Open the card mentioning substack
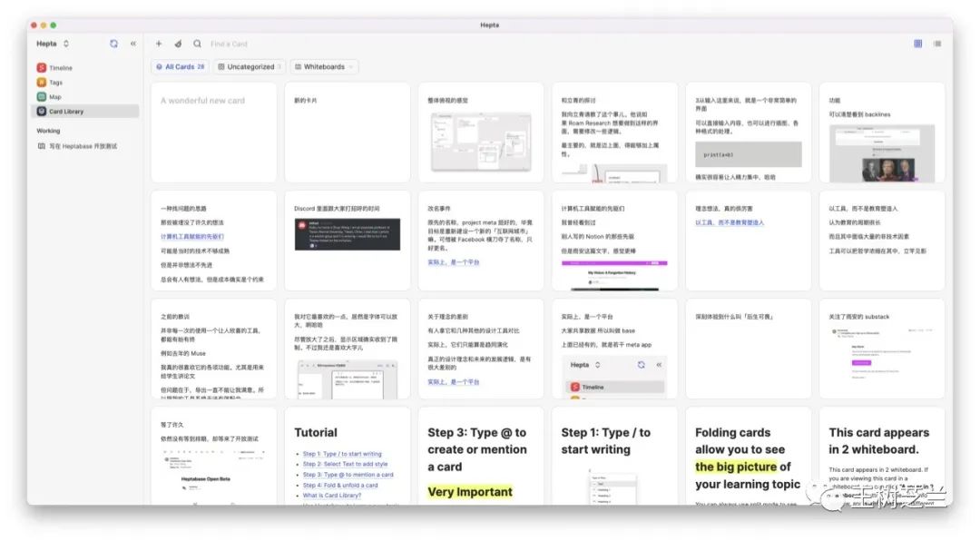This screenshot has height=541, width=980. click(x=883, y=349)
